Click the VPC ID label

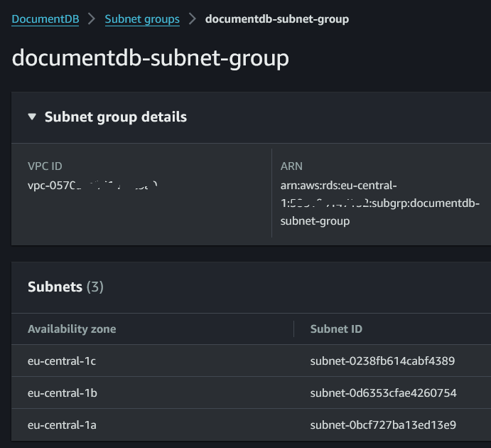(45, 166)
